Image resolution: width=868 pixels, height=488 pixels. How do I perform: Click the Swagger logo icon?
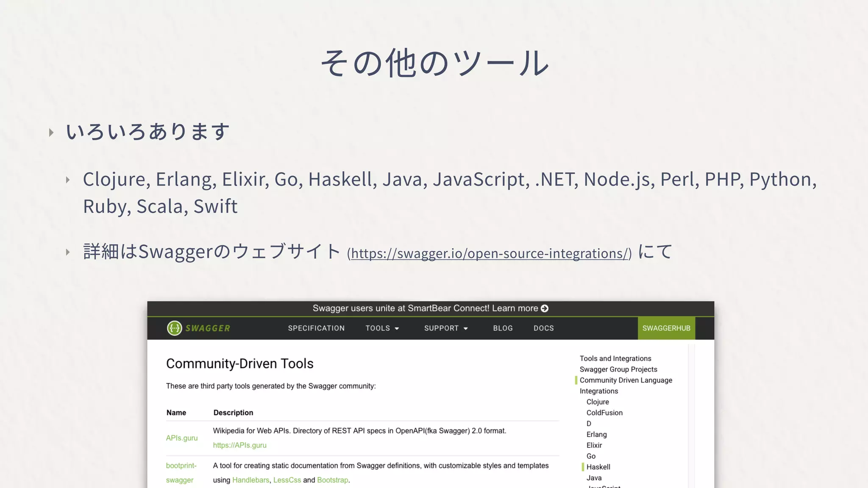[174, 328]
